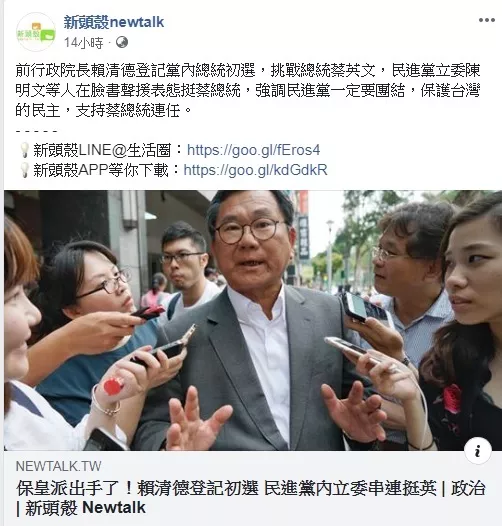Open the 新頭殼newtalk page name link
This screenshot has height=526, width=502.
(114, 22)
